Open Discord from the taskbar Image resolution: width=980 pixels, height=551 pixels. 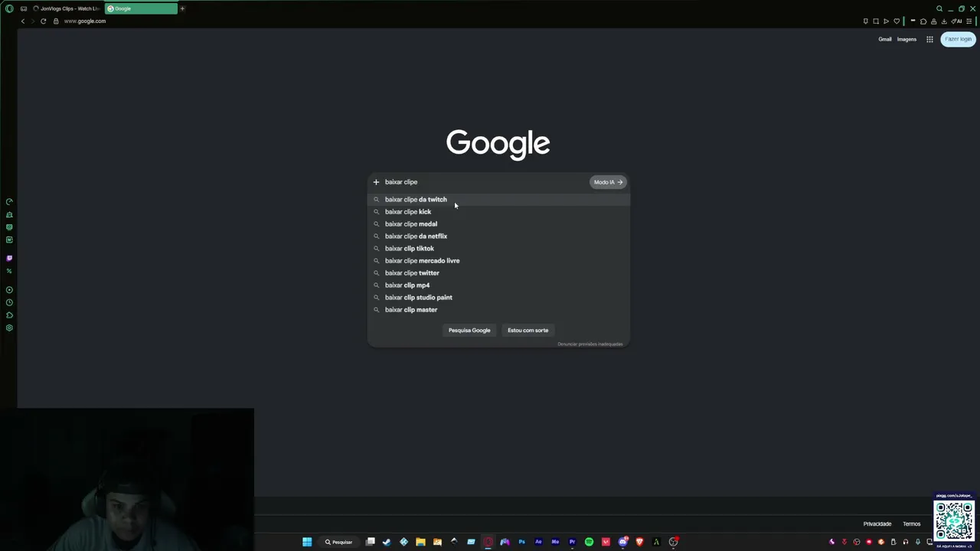622,542
